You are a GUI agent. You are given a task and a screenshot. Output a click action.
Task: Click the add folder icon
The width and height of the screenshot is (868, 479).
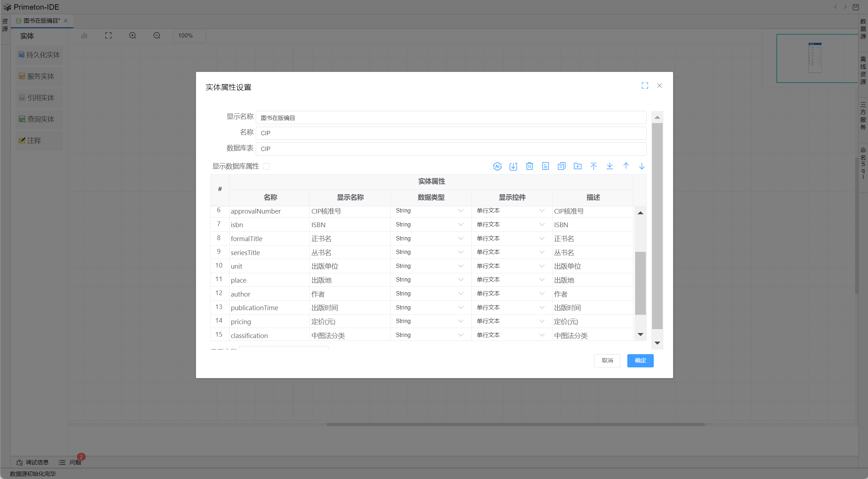pyautogui.click(x=577, y=166)
